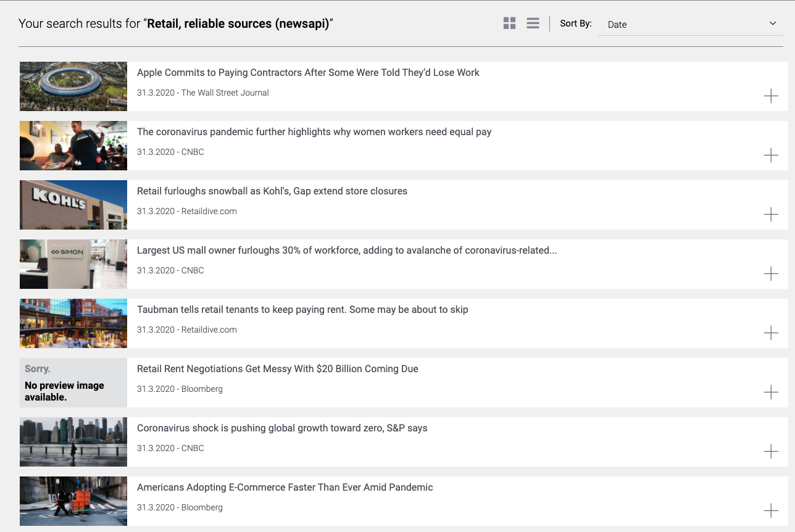Click the delivery cart street thumbnail

[73, 501]
